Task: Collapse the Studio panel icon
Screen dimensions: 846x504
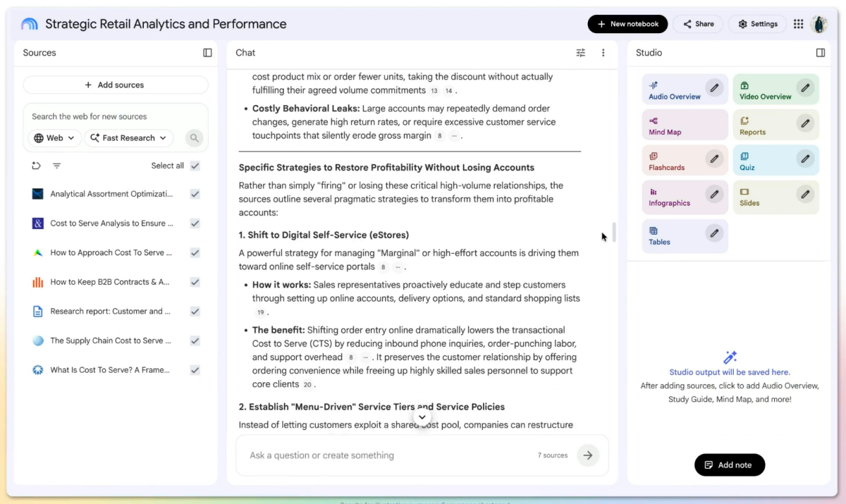Action: click(x=821, y=53)
